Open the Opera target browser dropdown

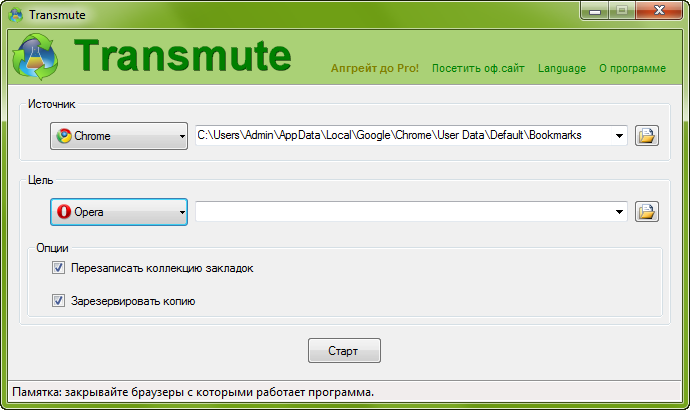[x=119, y=212]
